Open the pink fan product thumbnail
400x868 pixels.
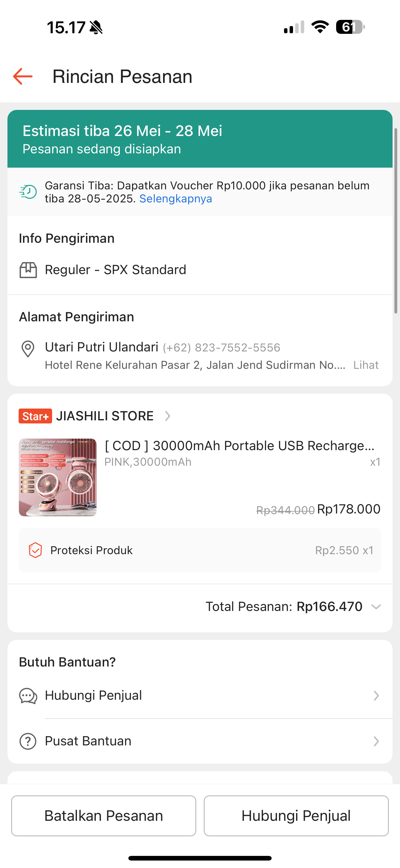(58, 477)
